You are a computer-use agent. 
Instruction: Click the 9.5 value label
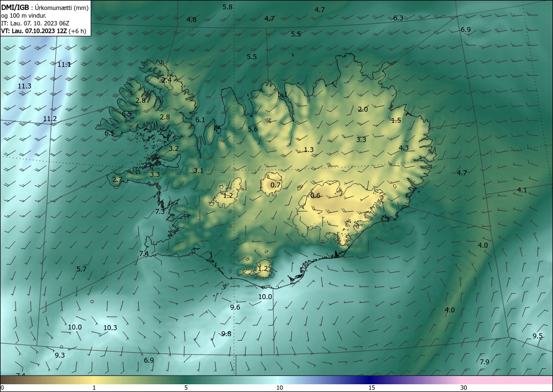coord(538,336)
